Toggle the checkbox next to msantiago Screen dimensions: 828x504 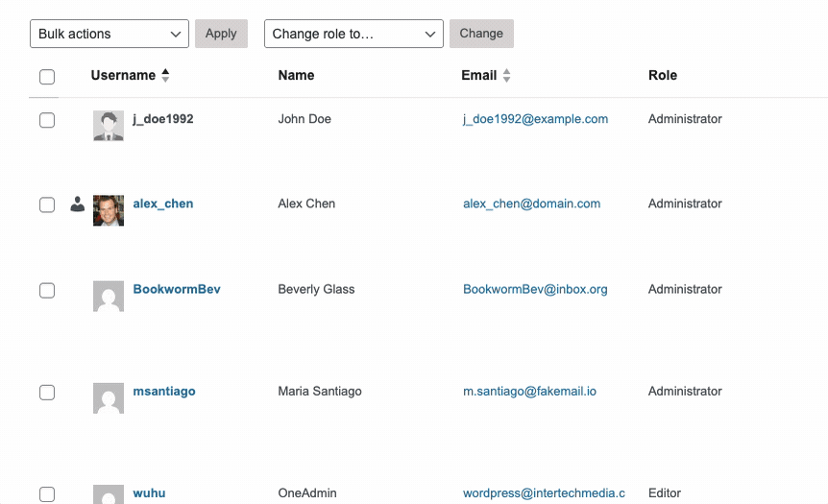[47, 392]
